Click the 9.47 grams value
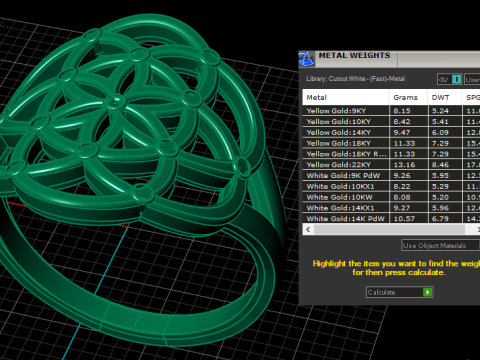 402,132
